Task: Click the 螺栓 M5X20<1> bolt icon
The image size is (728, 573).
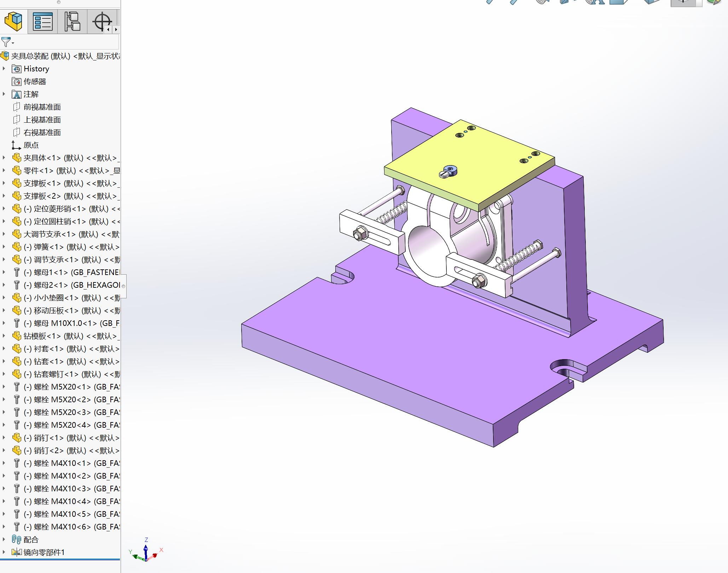Action: pyautogui.click(x=17, y=387)
